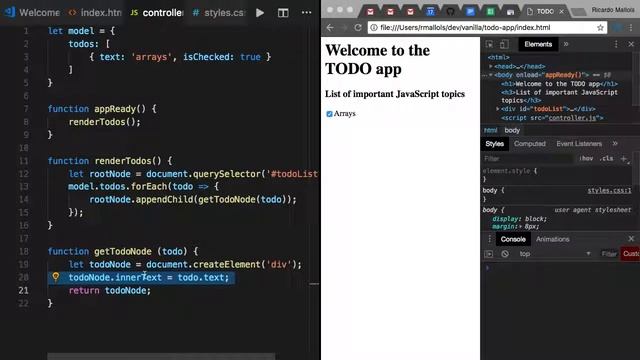This screenshot has width=640, height=360.
Task: Switch to the Animations drawer tab
Action: tap(553, 239)
